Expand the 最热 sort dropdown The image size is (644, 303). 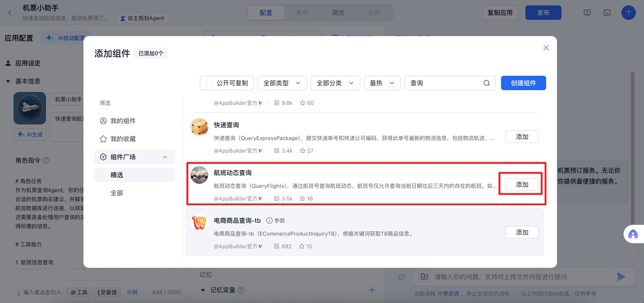382,83
